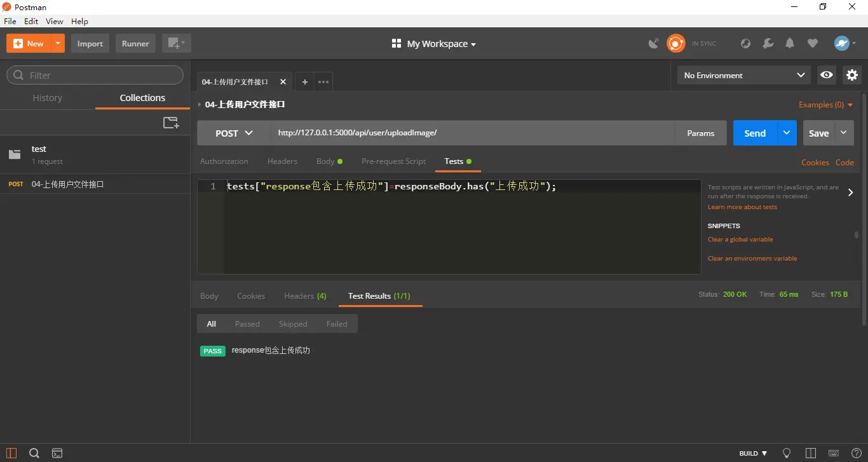The image size is (868, 462).
Task: Open tab options ellipsis menu
Action: (x=323, y=82)
